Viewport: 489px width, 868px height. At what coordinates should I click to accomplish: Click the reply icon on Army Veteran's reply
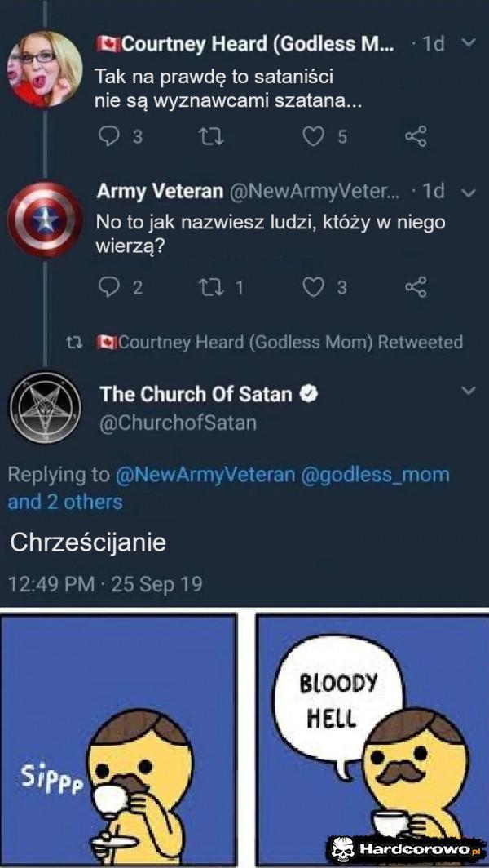point(107,284)
